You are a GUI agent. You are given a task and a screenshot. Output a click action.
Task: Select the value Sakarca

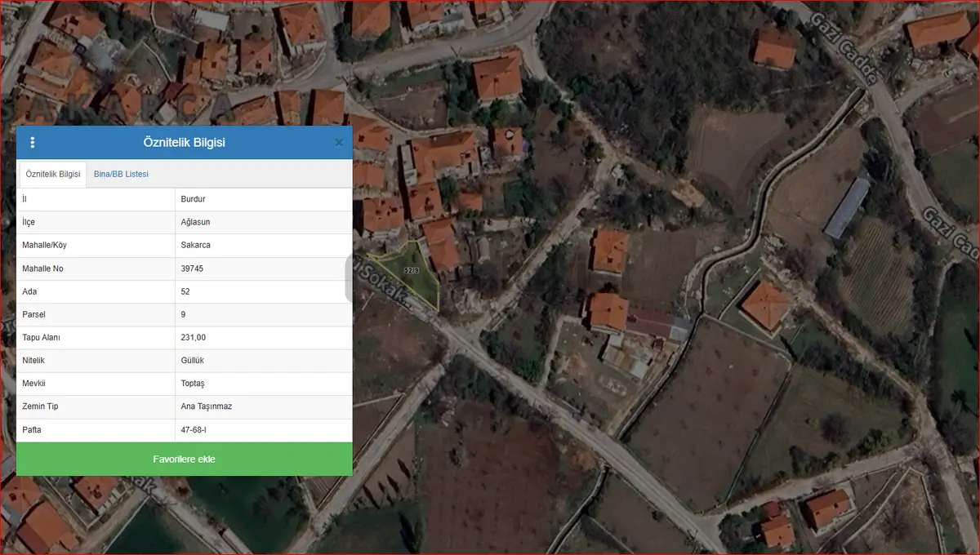click(195, 245)
